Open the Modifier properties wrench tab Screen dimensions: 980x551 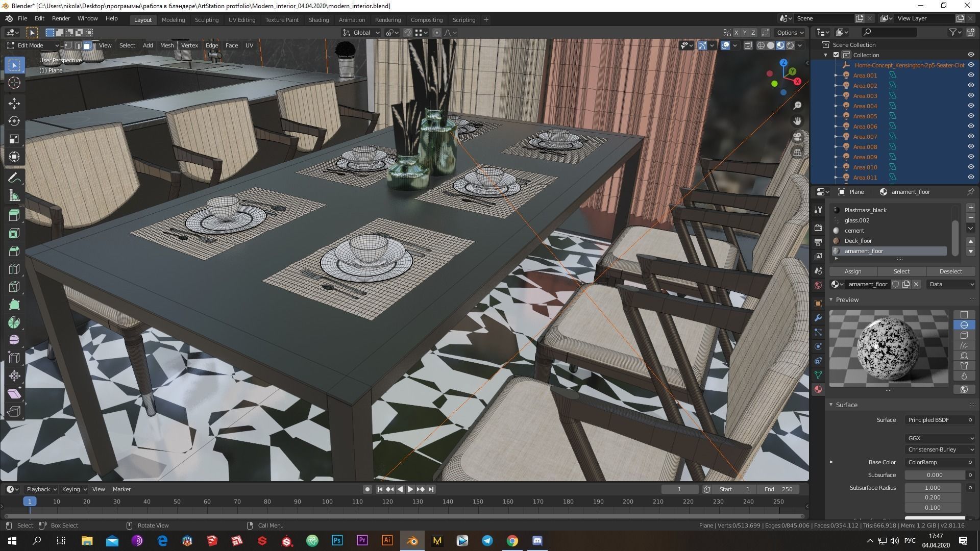coord(818,318)
